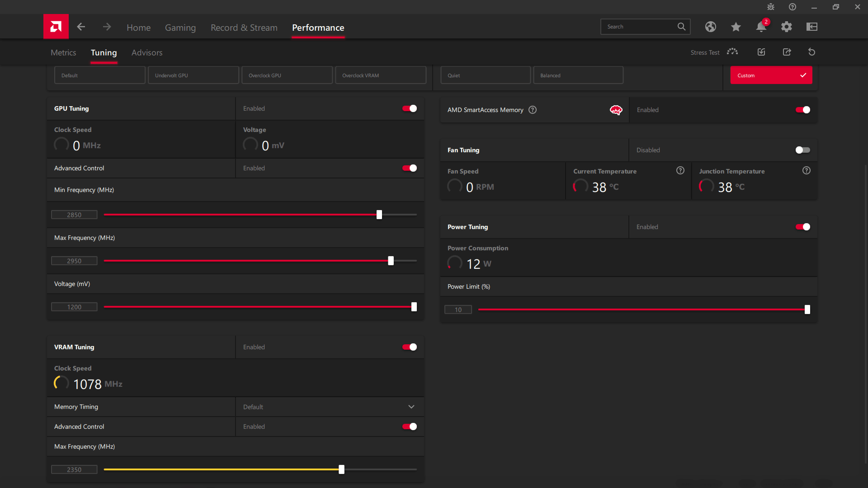
Task: Toggle GPU Tuning switch
Action: click(x=410, y=108)
